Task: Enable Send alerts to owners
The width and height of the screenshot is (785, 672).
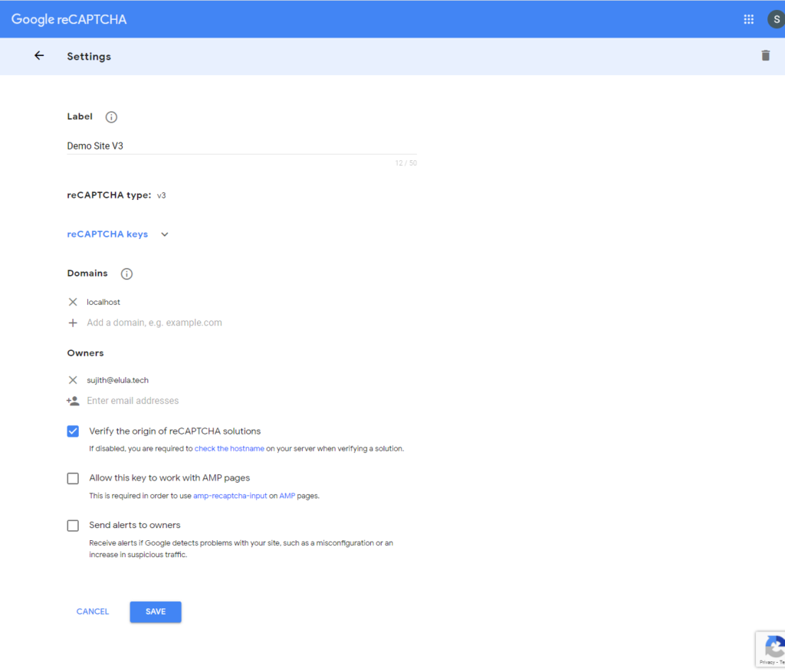Action: point(73,526)
